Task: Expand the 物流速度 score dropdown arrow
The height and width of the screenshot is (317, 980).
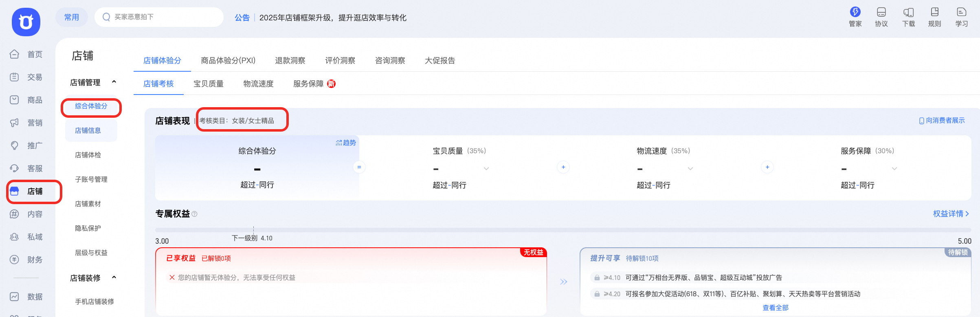Action: click(690, 169)
